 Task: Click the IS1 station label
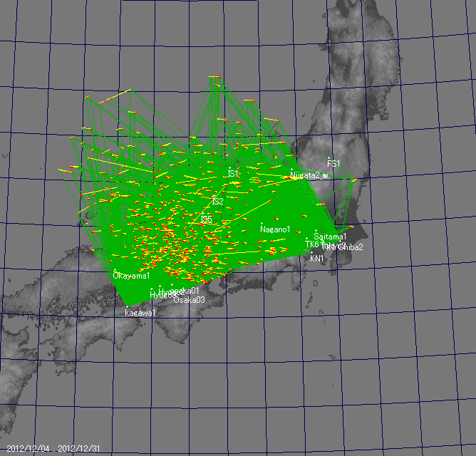point(233,174)
